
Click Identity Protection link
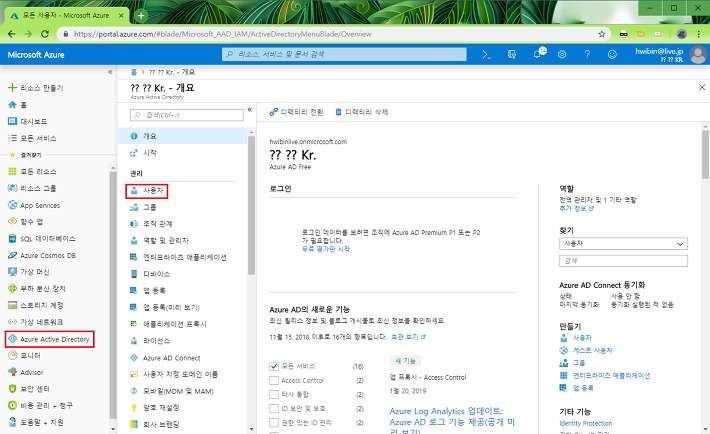tap(585, 423)
